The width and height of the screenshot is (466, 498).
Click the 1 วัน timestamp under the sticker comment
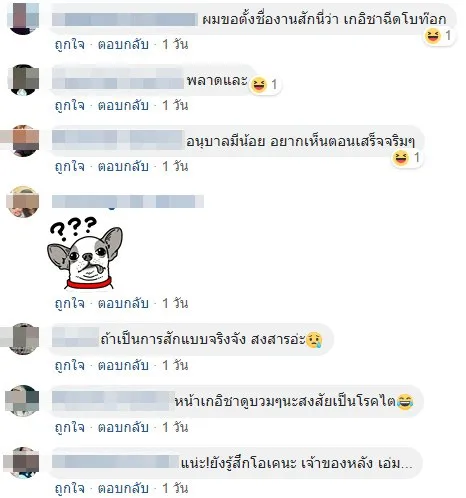pyautogui.click(x=175, y=304)
